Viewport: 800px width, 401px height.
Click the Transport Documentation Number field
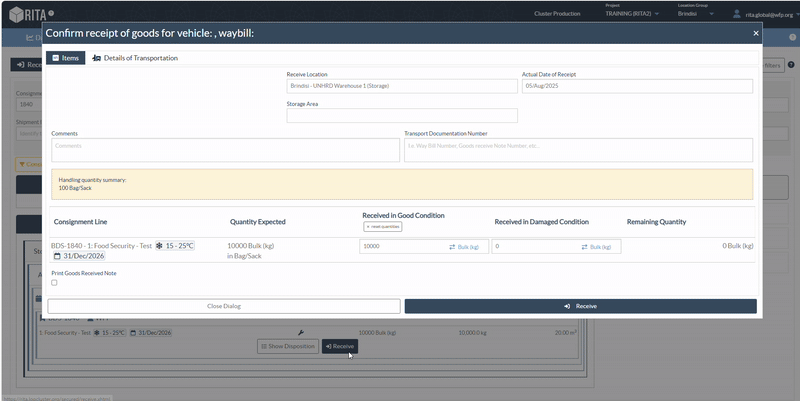click(578, 149)
